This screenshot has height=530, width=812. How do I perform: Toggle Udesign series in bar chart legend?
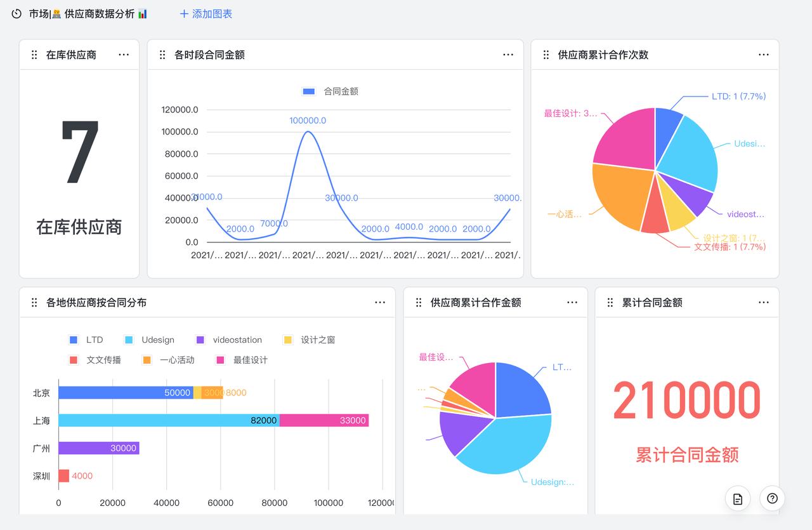[x=150, y=340]
